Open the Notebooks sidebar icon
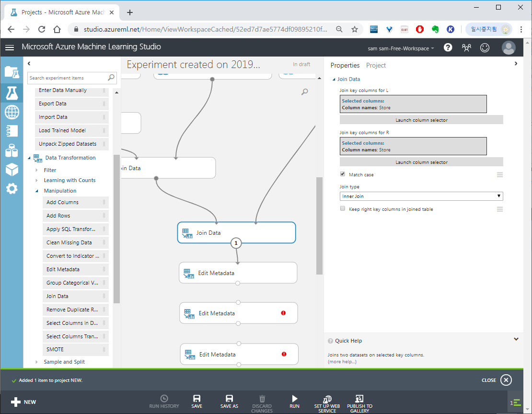Image resolution: width=532 pixels, height=414 pixels. pyautogui.click(x=12, y=131)
